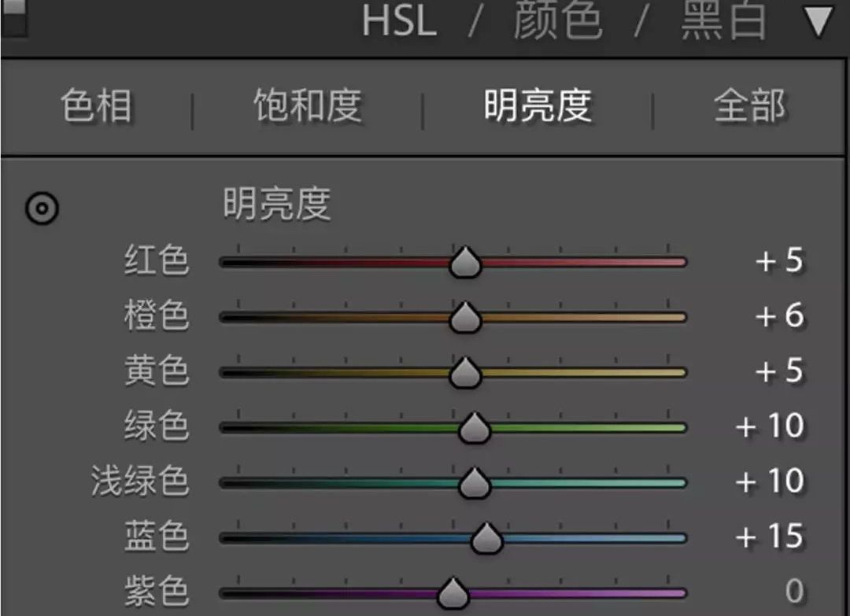Click the 红色 luminance slider handle
This screenshot has width=850, height=616.
pos(465,262)
